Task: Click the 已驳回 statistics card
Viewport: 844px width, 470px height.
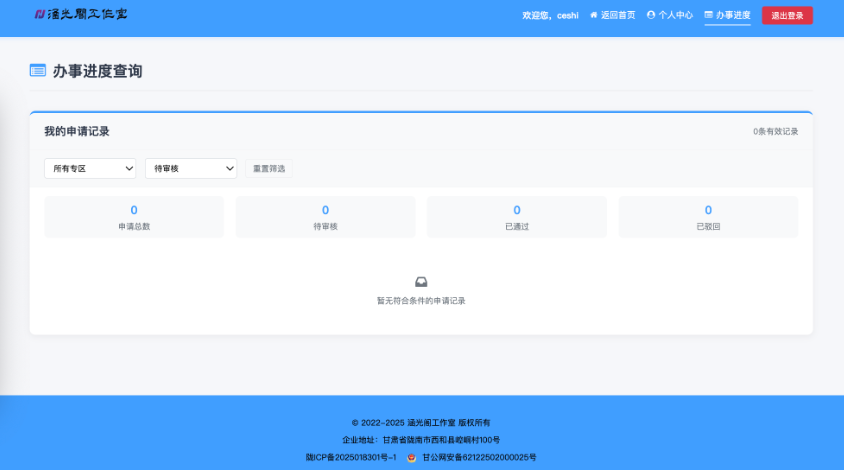Action: coord(708,217)
